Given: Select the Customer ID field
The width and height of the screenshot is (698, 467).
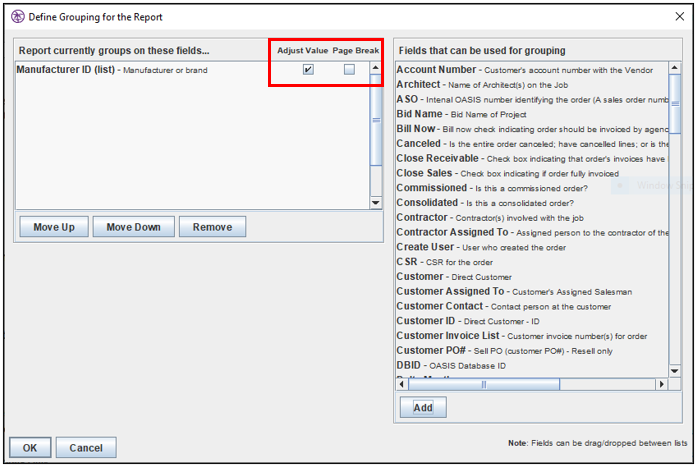Looking at the screenshot, I should point(532,321).
